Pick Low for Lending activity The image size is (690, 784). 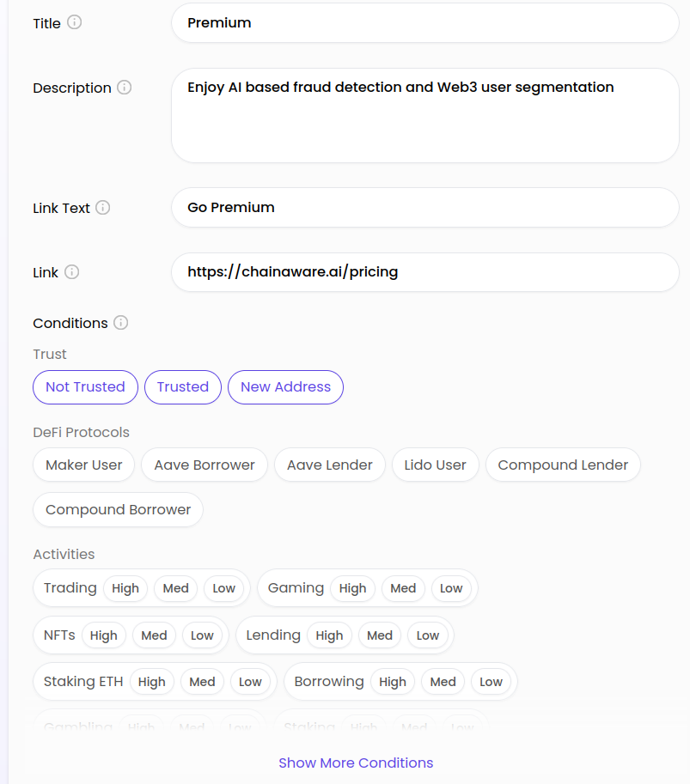click(428, 635)
